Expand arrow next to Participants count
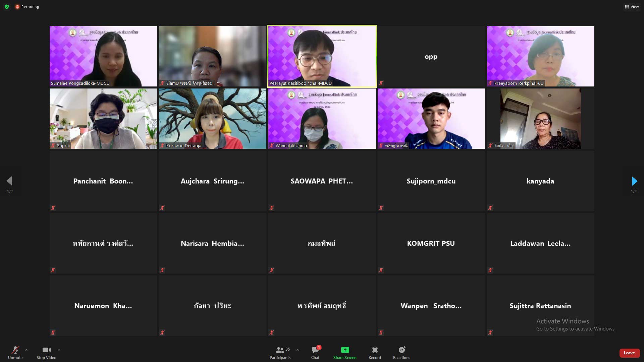The image size is (644, 362). point(298,350)
